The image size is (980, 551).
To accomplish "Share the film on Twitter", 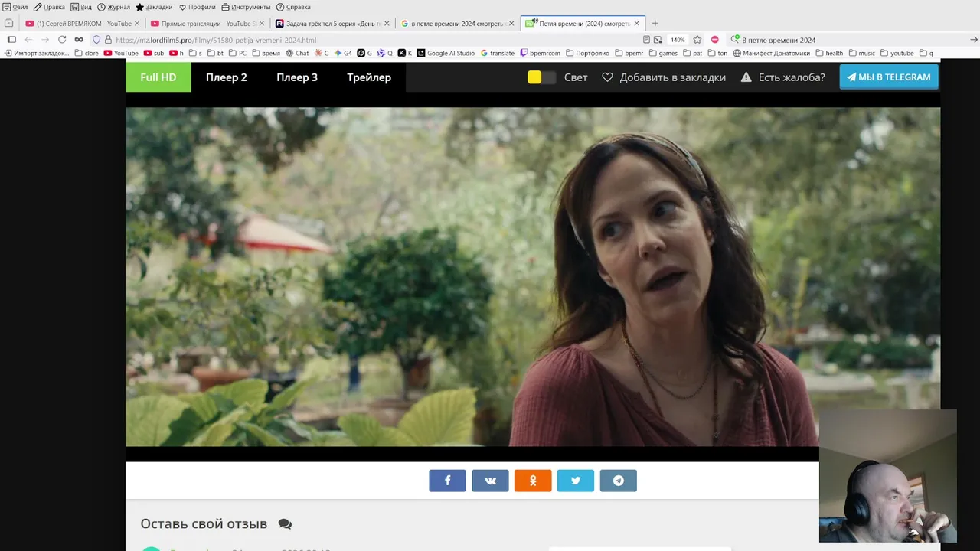I will [576, 481].
